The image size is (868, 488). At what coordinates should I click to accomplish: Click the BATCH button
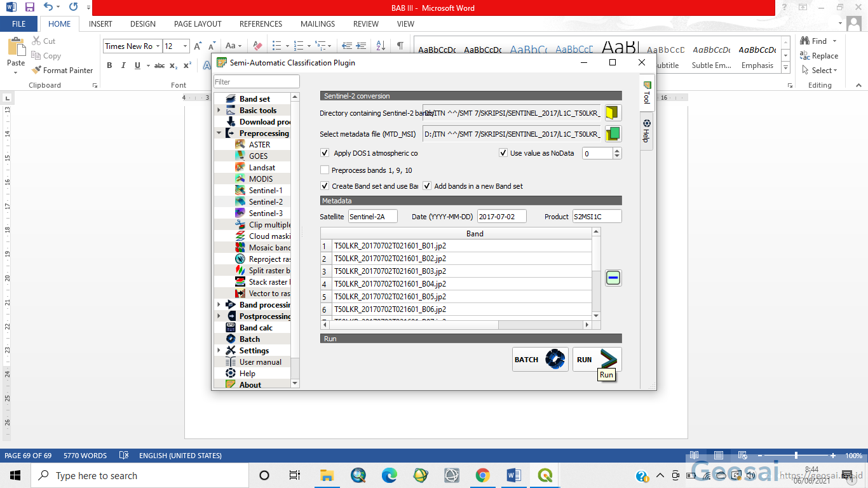point(540,360)
